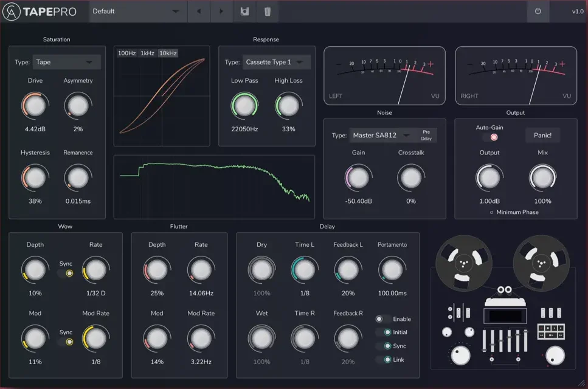Click the Wow Mod Rate knob
Viewport: 588px width, 389px height.
[96, 339]
